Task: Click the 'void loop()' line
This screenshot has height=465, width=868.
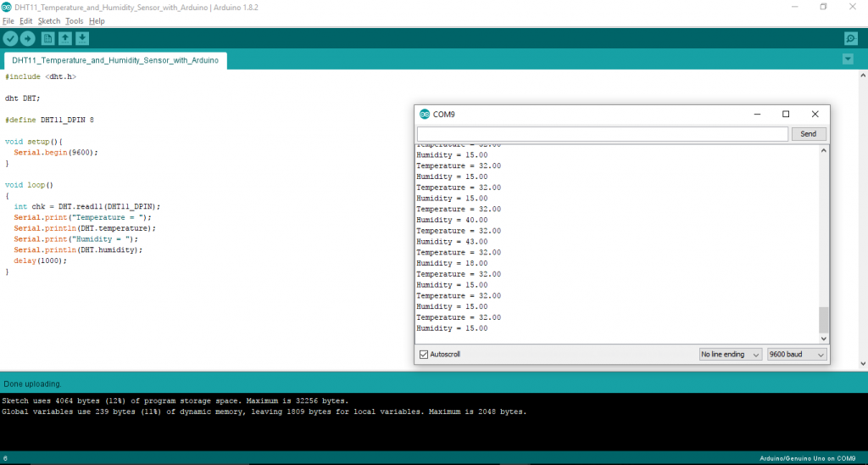Action: coord(30,185)
